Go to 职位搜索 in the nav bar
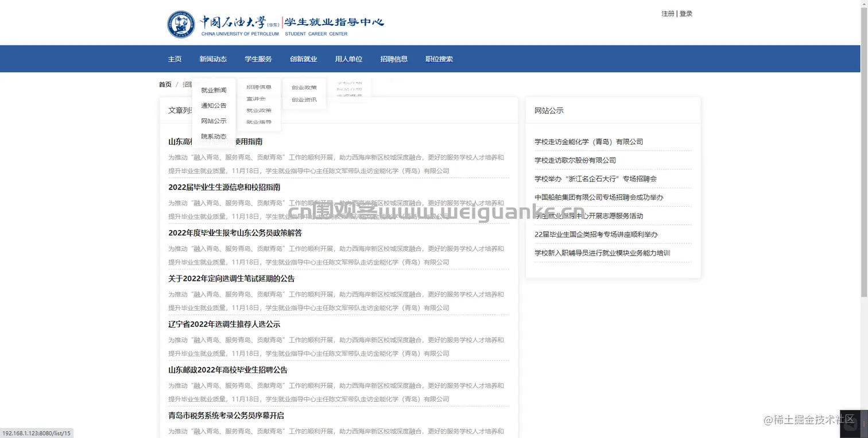The height and width of the screenshot is (438, 868). point(439,59)
